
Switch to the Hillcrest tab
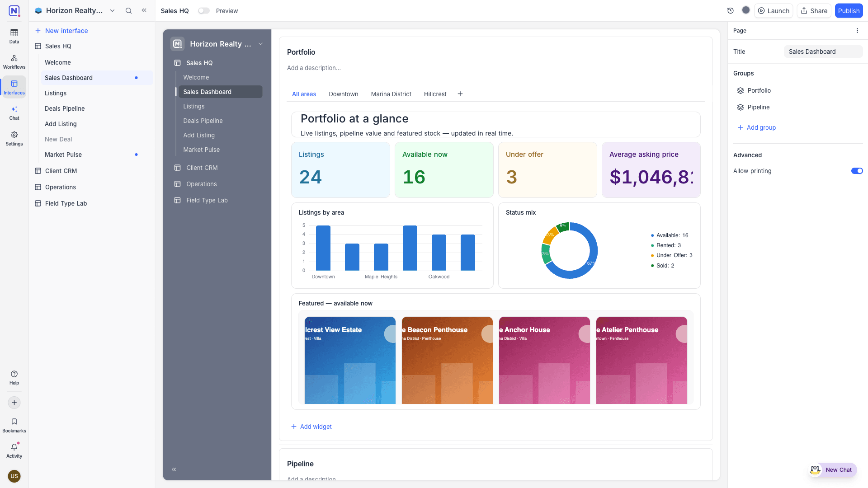click(435, 94)
